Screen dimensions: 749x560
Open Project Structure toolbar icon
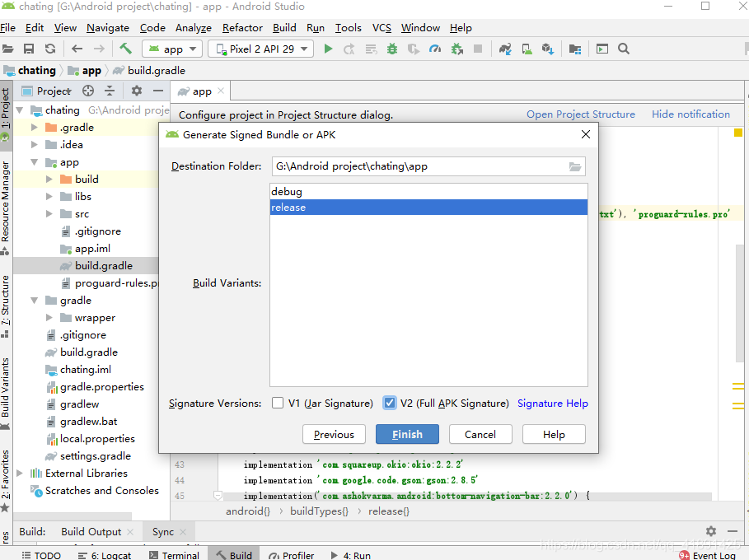click(575, 49)
